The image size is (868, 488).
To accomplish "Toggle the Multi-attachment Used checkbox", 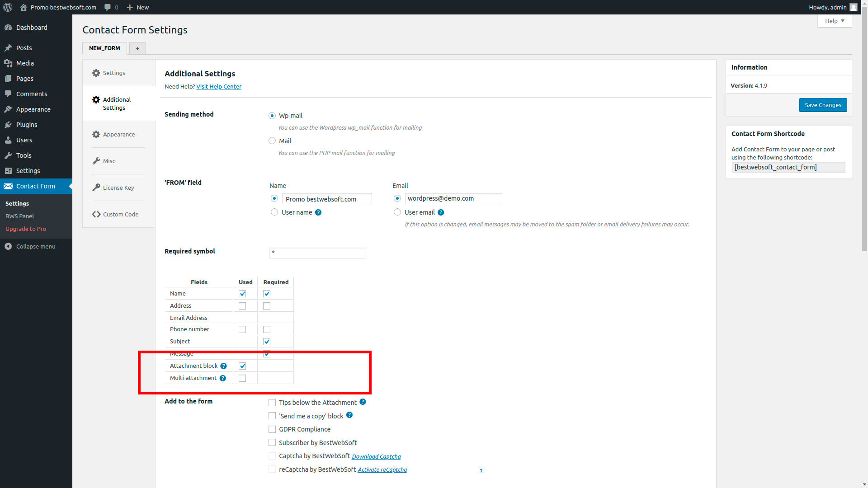I will pyautogui.click(x=242, y=378).
